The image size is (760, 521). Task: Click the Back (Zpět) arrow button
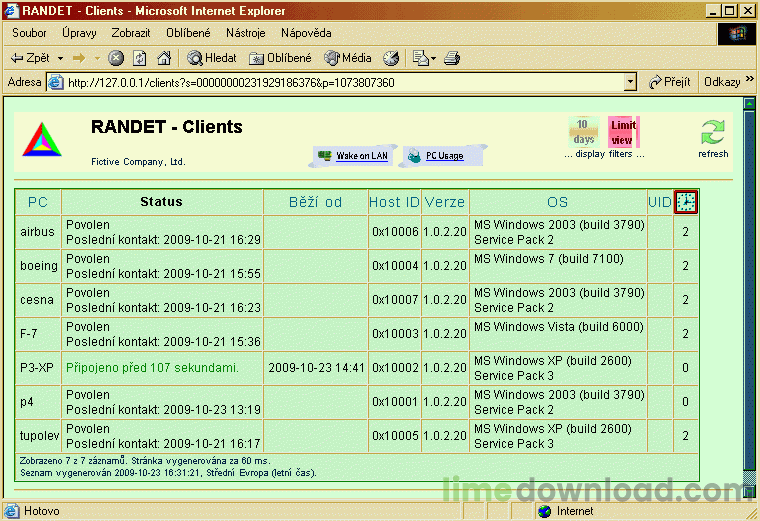click(30, 58)
